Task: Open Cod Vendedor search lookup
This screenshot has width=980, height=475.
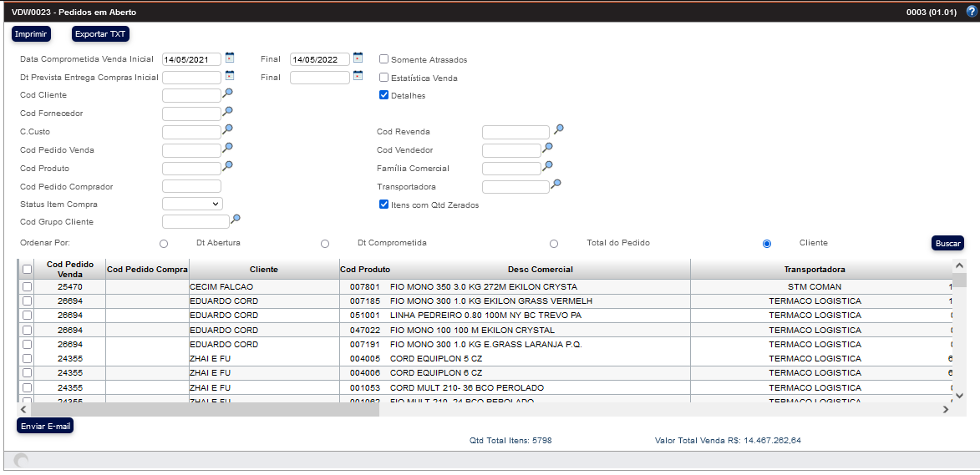Action: 548,149
